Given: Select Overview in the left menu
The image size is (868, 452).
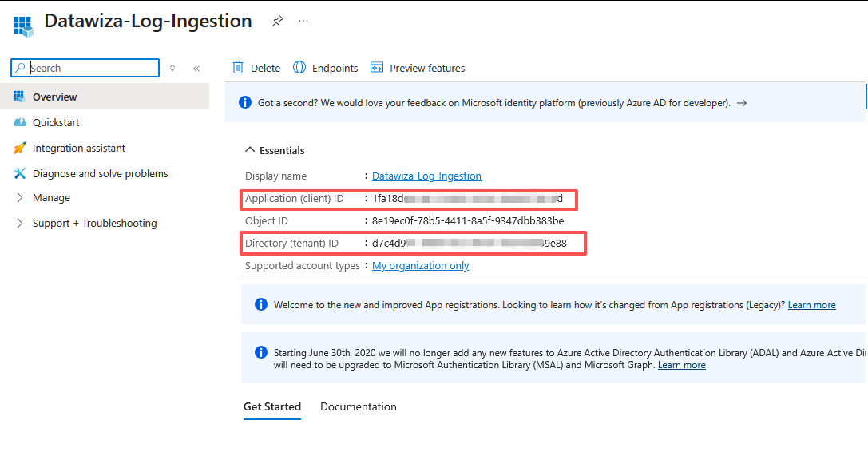Looking at the screenshot, I should (55, 97).
